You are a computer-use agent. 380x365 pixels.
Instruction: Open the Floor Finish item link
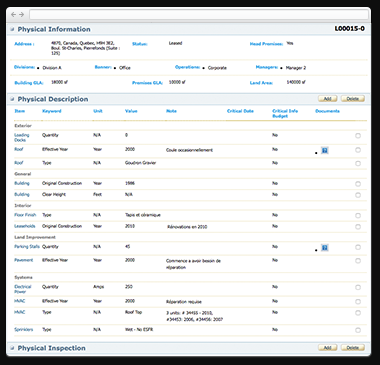25,215
